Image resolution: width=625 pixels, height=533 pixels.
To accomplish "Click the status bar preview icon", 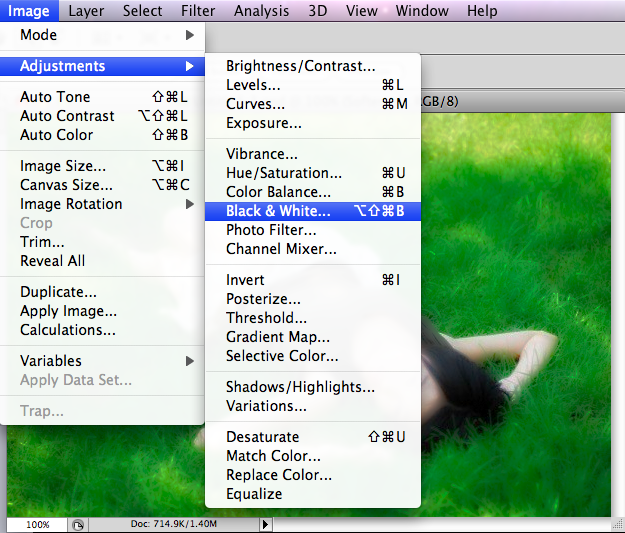I will [x=78, y=525].
